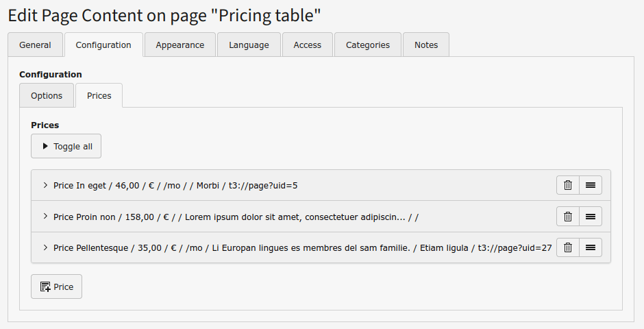This screenshot has height=329, width=644.
Task: Switch to the General tab
Action: click(35, 45)
